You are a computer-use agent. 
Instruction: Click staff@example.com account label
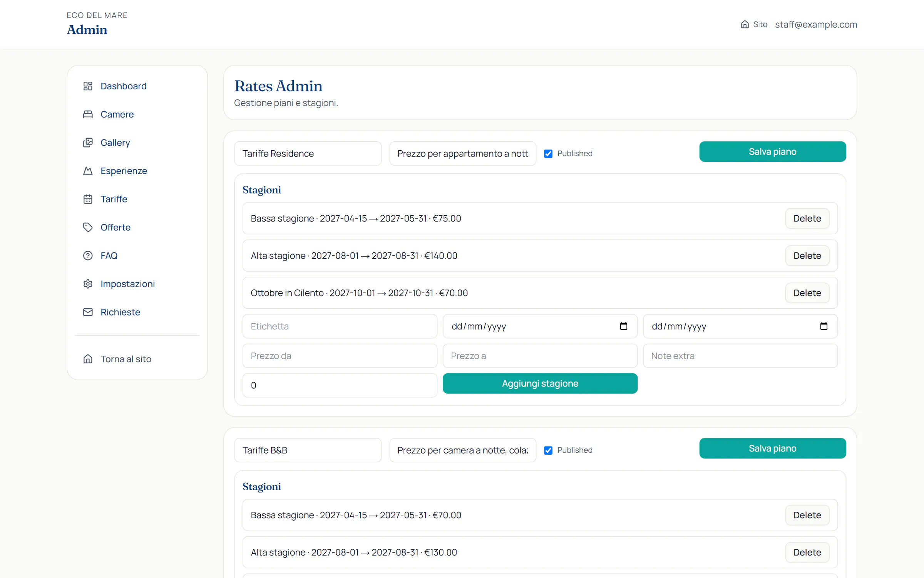816,24
